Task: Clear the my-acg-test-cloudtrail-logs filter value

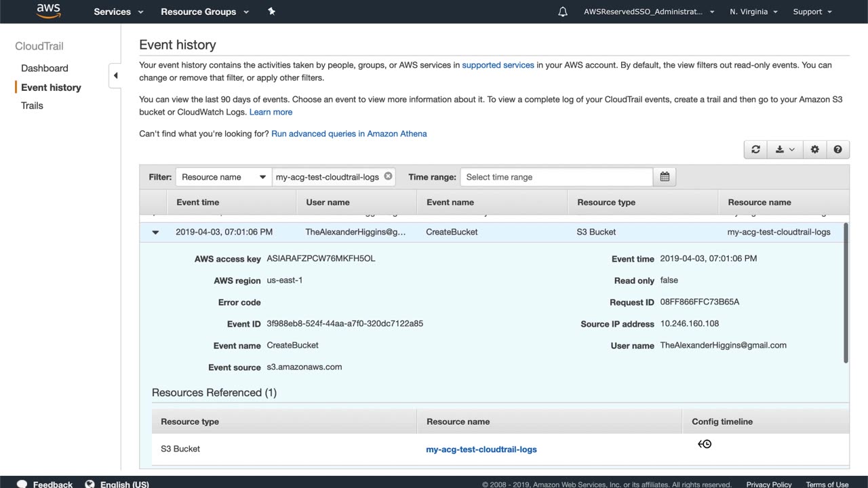Action: pyautogui.click(x=388, y=176)
